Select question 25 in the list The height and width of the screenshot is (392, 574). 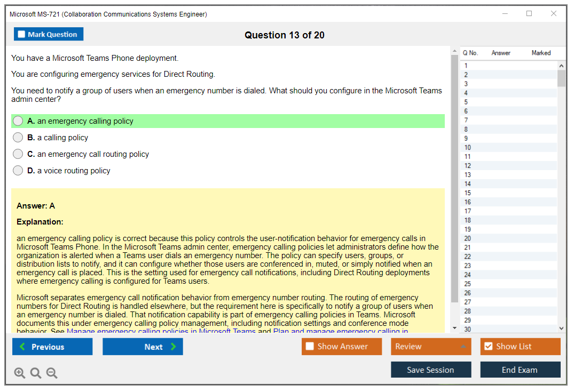(509, 284)
